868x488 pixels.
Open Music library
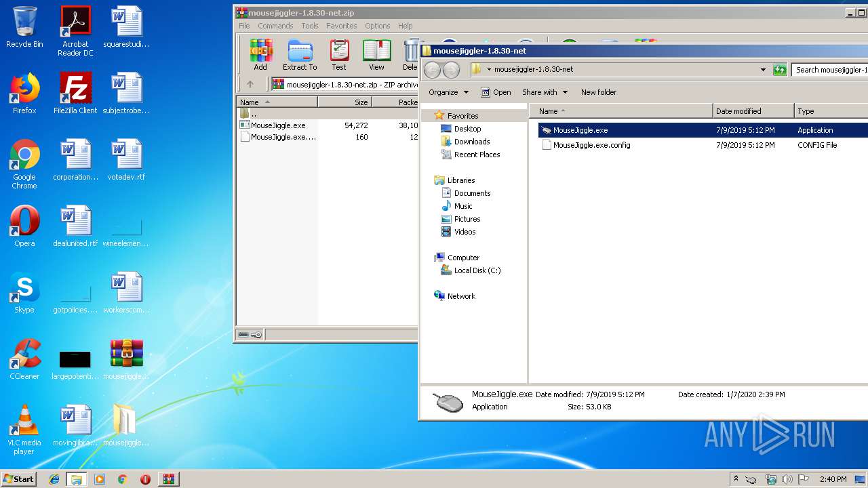(x=463, y=206)
